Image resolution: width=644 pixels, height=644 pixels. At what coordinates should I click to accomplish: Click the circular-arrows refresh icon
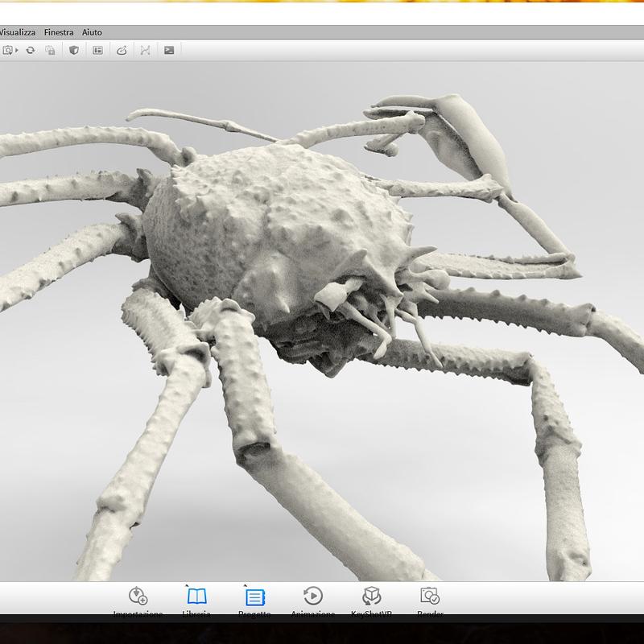click(x=31, y=50)
